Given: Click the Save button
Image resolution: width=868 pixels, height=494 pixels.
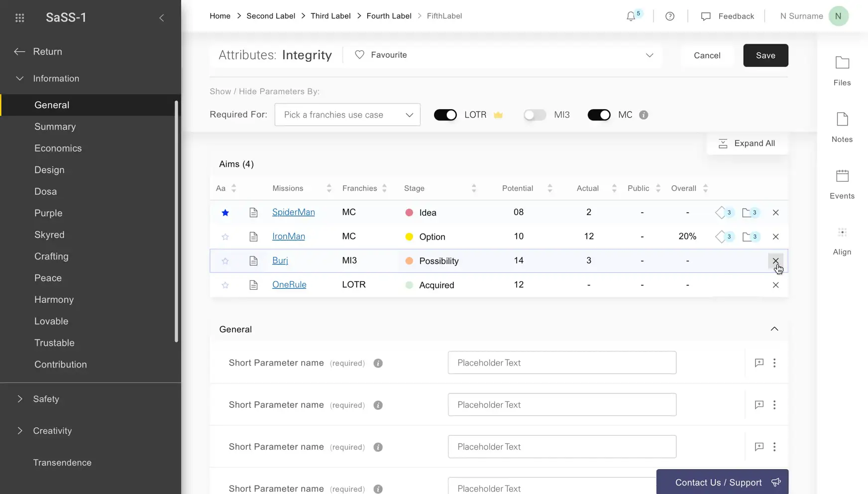Looking at the screenshot, I should coord(765,55).
